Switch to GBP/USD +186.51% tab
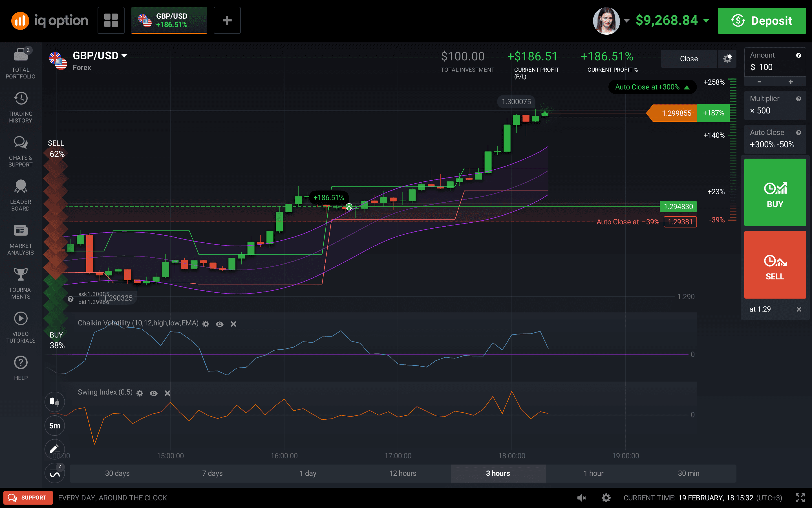 click(169, 20)
